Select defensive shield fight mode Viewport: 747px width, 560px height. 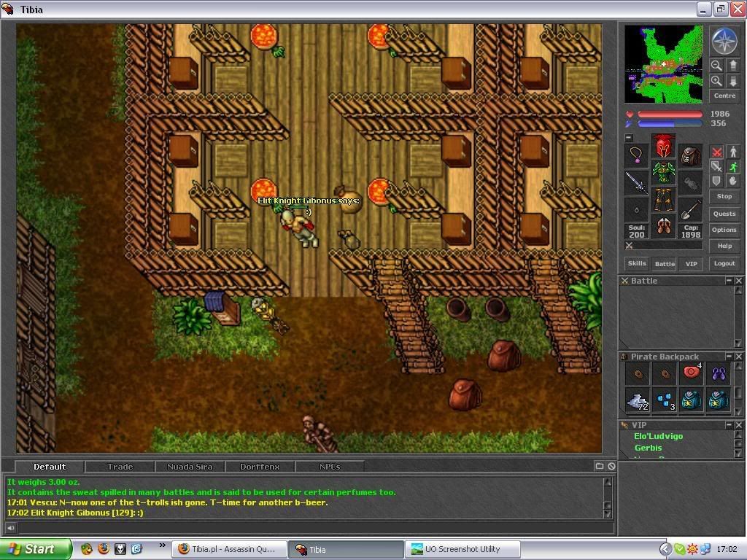(x=716, y=181)
